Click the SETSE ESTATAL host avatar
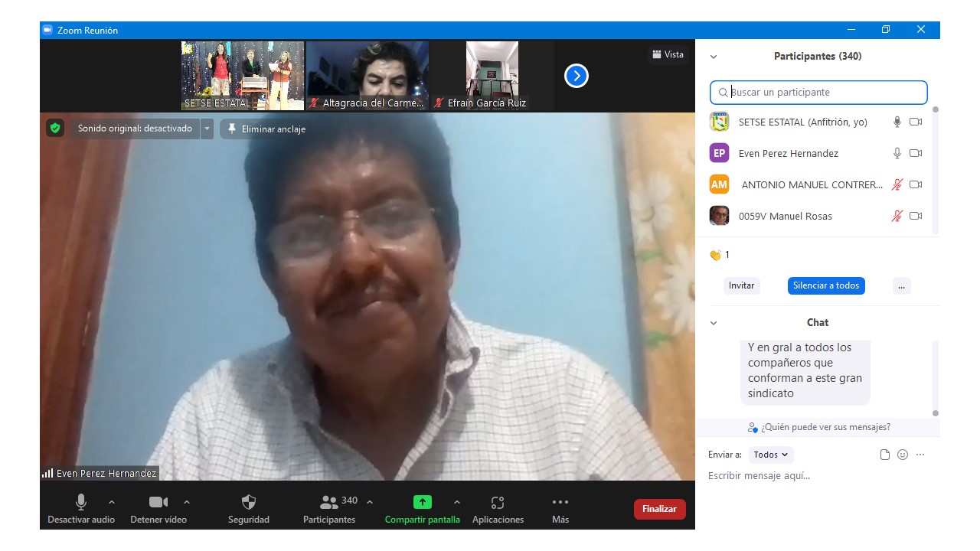 click(x=719, y=122)
